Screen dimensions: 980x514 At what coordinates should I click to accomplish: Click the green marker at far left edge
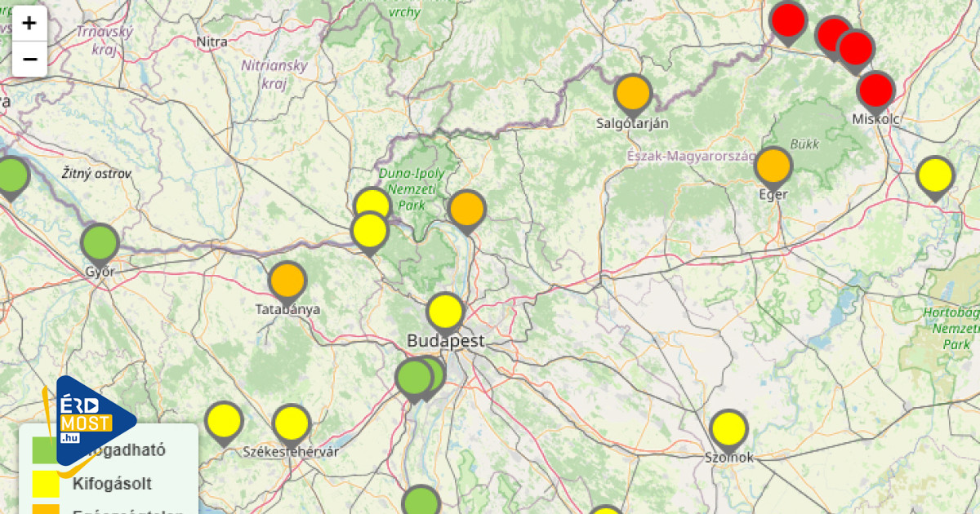[11, 176]
